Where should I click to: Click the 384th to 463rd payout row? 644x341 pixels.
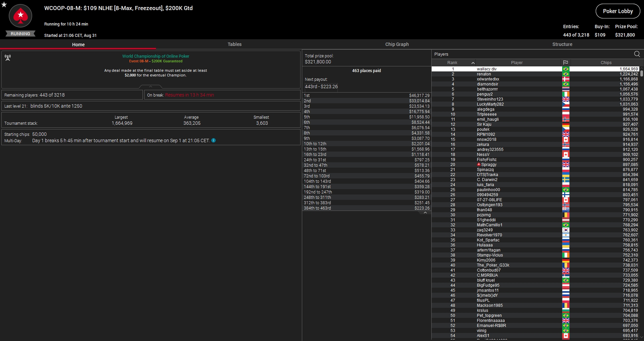(x=367, y=208)
